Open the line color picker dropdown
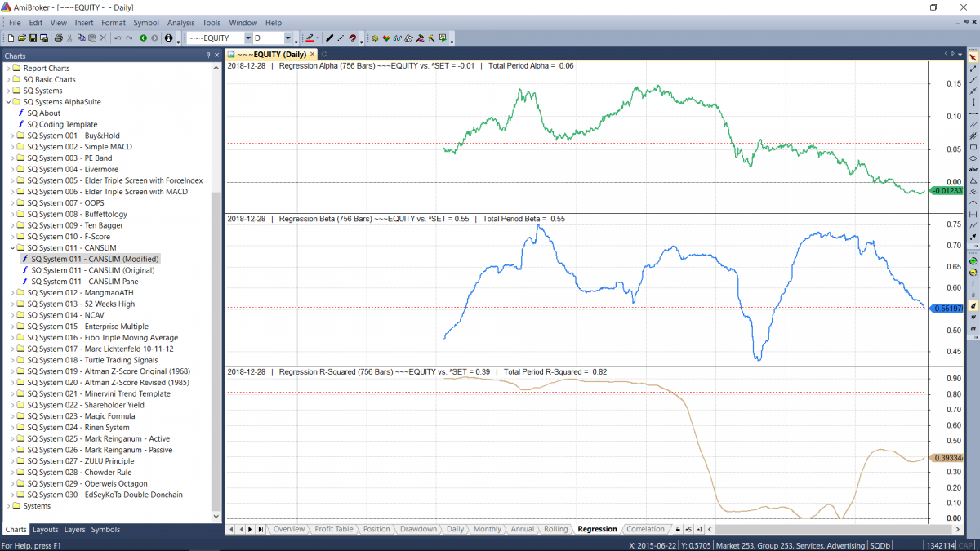Viewport: 980px width, 551px height. tap(317, 38)
